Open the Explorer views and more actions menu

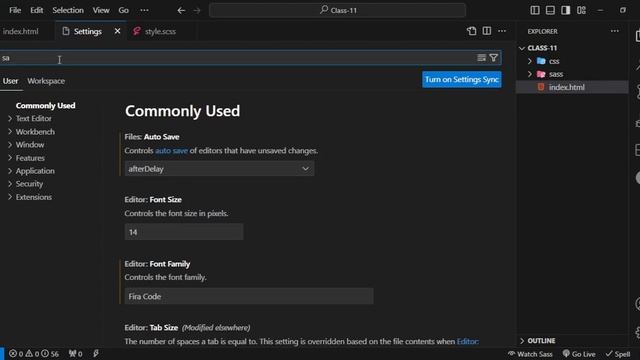[615, 31]
